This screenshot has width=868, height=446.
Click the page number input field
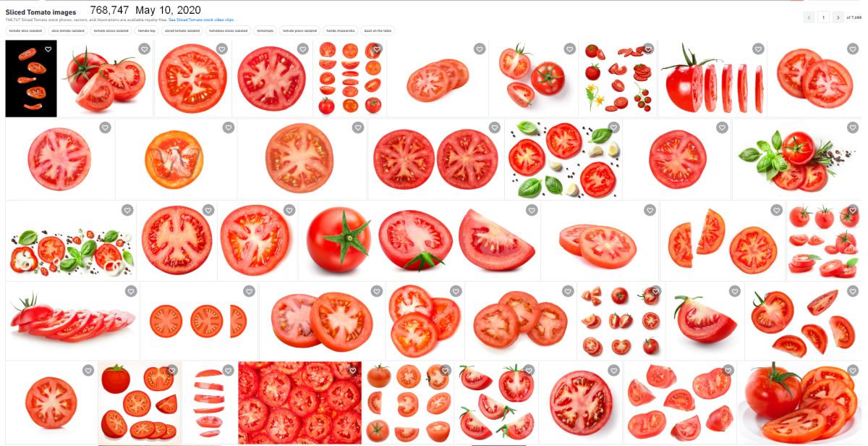pos(823,17)
